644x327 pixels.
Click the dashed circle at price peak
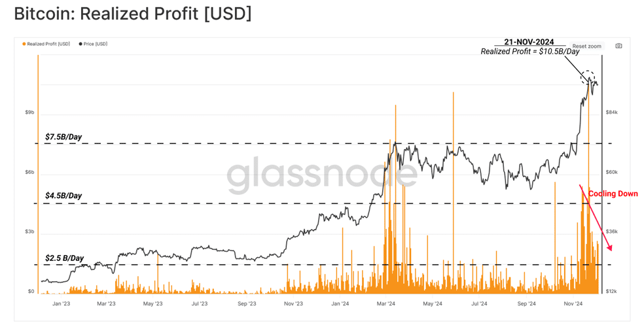pos(588,78)
